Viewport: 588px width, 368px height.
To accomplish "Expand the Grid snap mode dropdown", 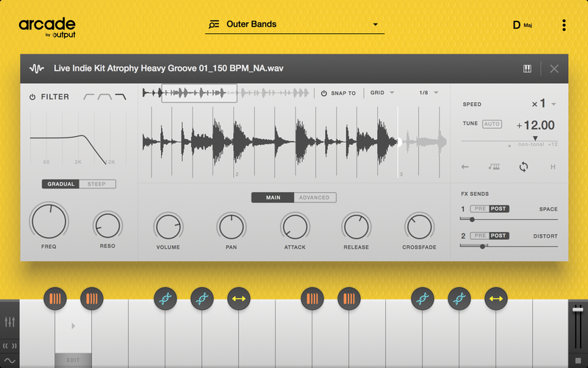I will coord(382,93).
